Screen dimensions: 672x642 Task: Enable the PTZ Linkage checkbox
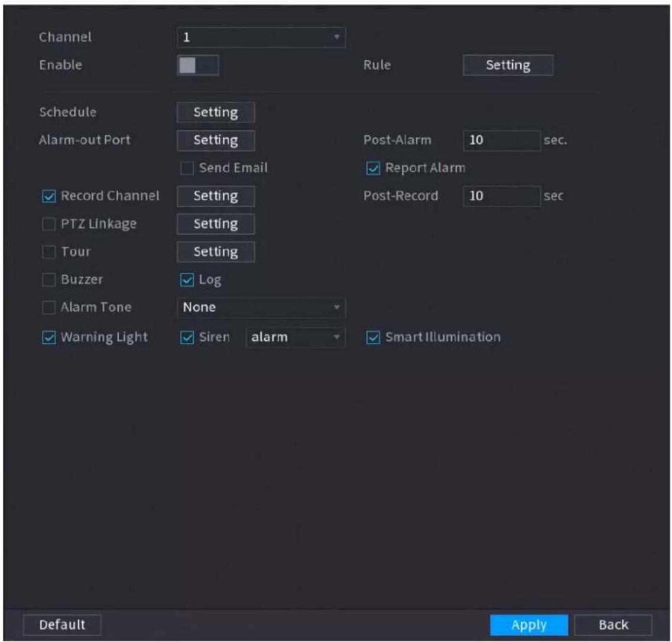click(x=49, y=224)
